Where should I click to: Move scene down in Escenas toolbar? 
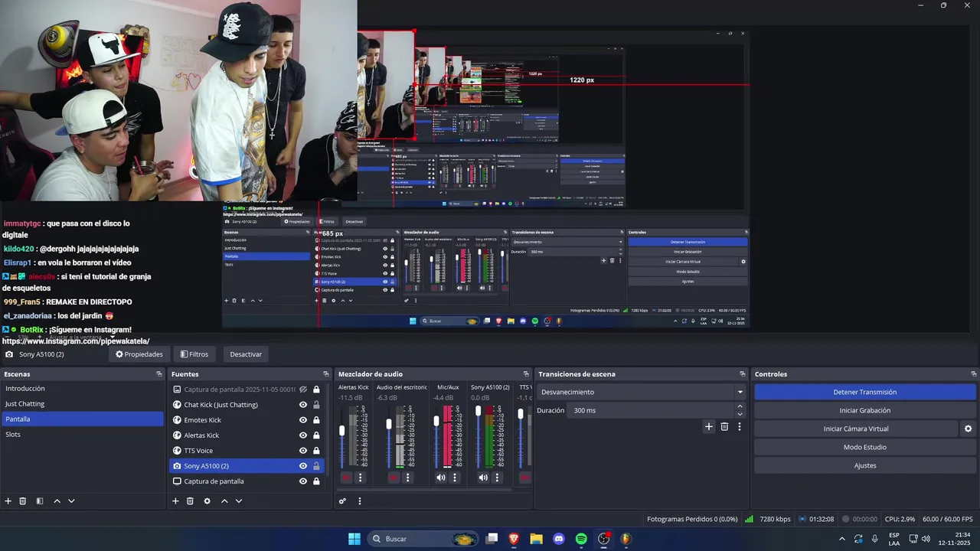[x=71, y=501]
